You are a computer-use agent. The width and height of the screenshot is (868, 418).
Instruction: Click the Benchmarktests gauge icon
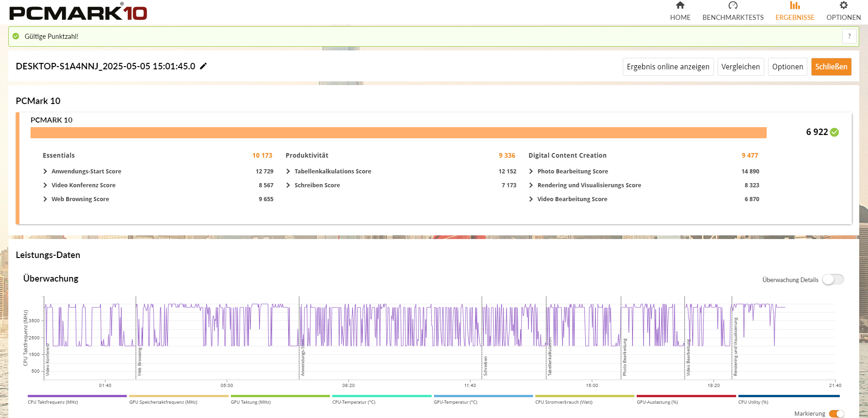pos(733,5)
